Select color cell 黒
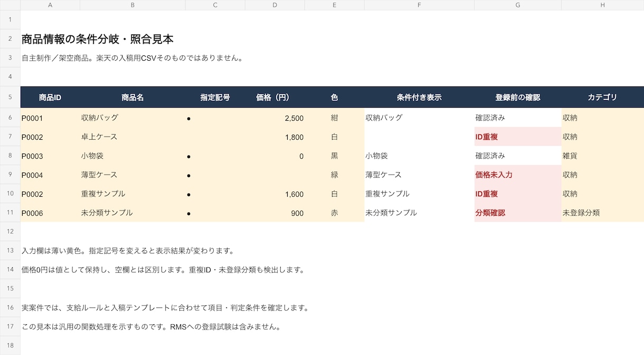Viewport: 644px width, 355px height. click(334, 156)
